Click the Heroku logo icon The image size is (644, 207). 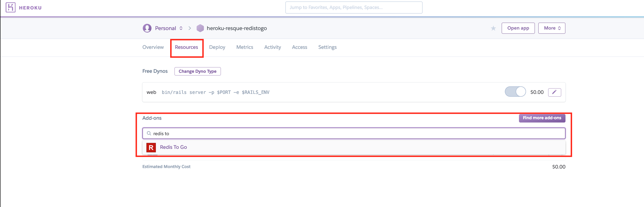click(11, 8)
